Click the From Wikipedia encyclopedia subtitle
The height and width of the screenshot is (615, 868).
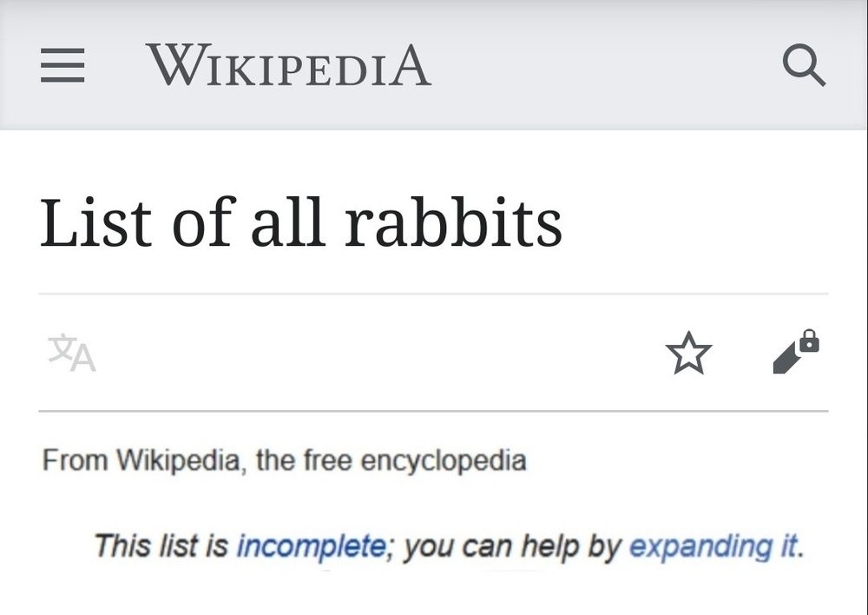tap(283, 460)
